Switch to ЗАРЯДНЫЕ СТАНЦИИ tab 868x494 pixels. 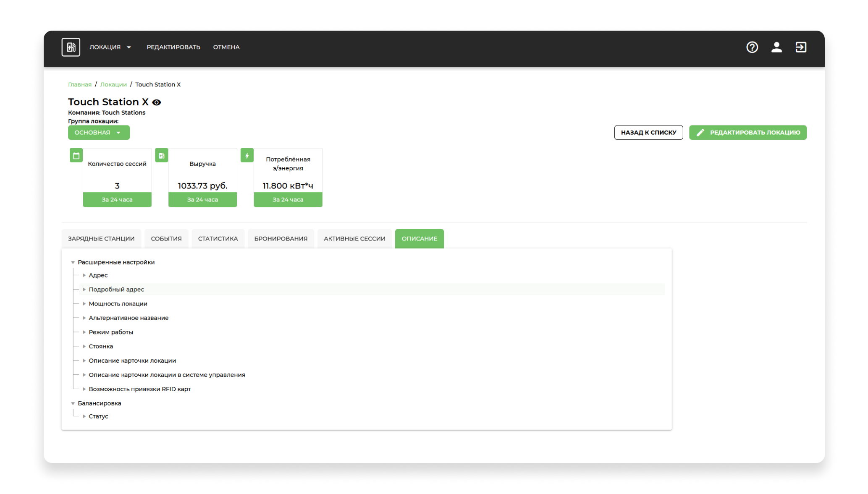coord(101,239)
